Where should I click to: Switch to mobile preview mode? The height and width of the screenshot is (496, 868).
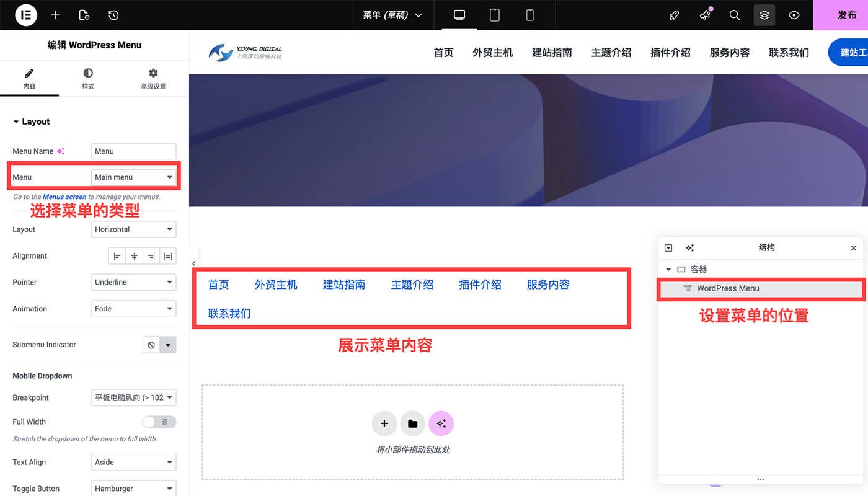[x=530, y=15]
